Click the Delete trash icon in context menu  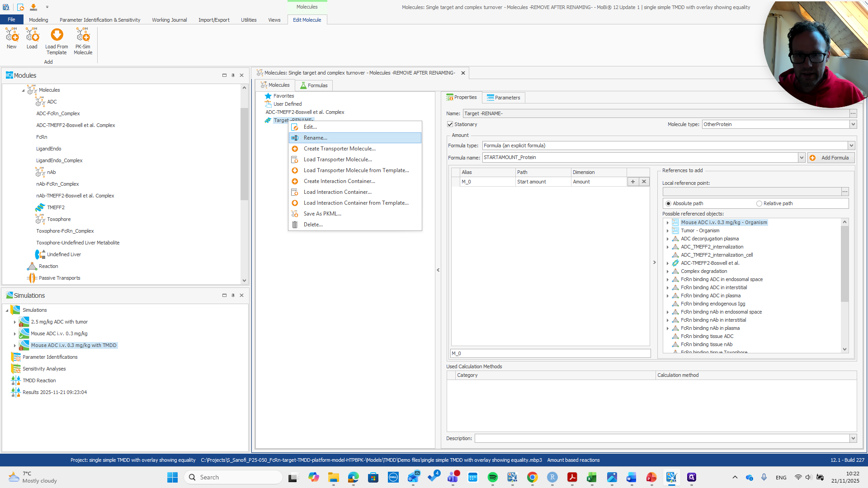(x=295, y=225)
